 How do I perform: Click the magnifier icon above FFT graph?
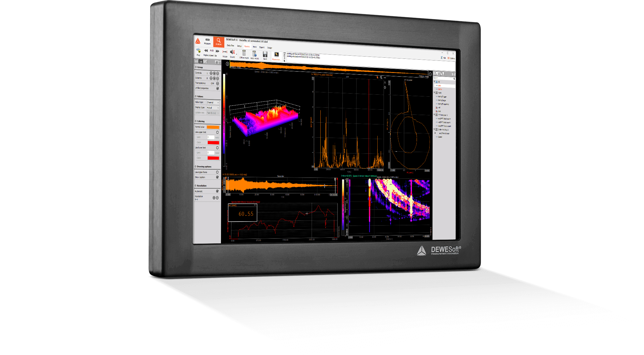coord(381,77)
